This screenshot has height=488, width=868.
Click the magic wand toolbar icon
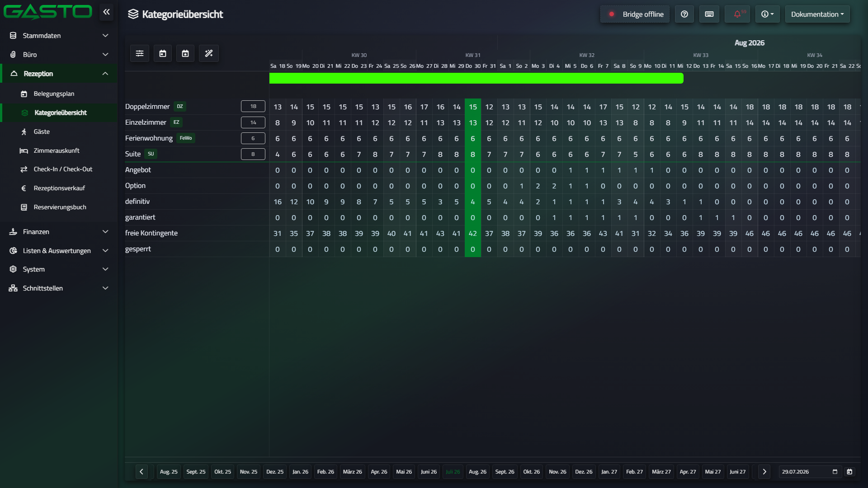tap(209, 53)
